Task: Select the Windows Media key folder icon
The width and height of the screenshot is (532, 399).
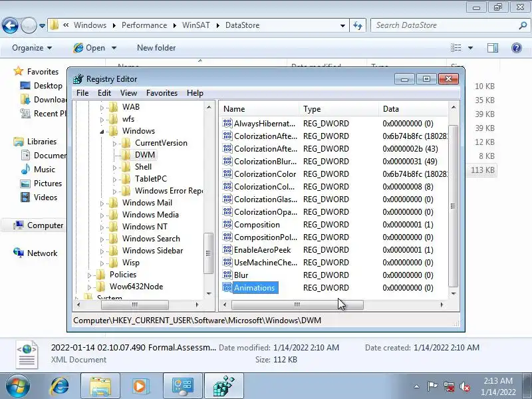Action: point(113,214)
